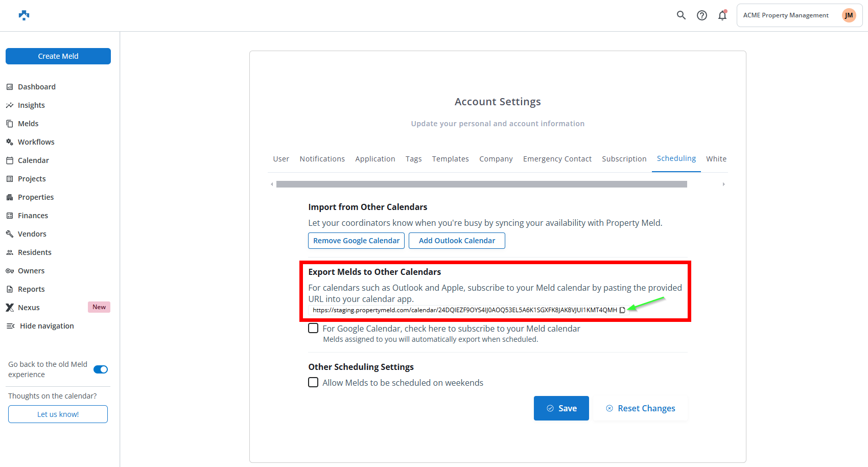This screenshot has height=467, width=868.
Task: Click the Save button
Action: 561,408
